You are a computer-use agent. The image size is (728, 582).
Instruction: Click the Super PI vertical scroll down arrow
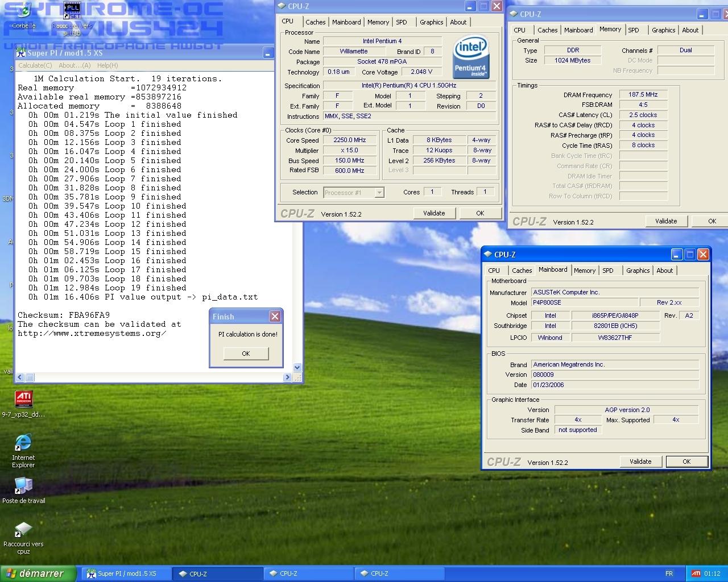click(297, 368)
